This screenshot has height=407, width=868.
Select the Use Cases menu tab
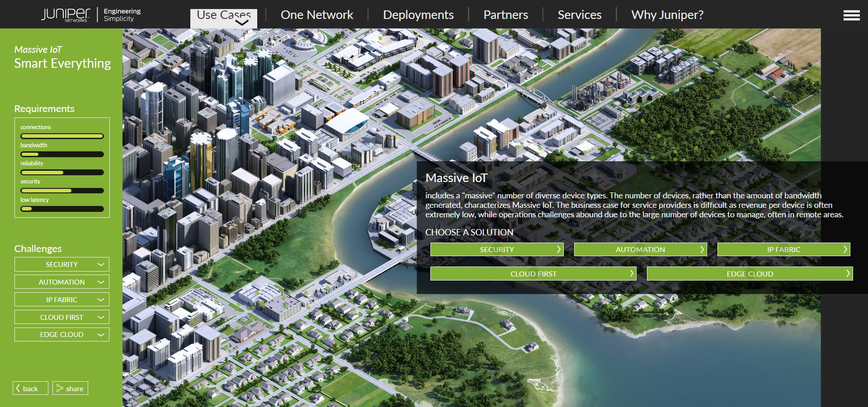(x=224, y=18)
